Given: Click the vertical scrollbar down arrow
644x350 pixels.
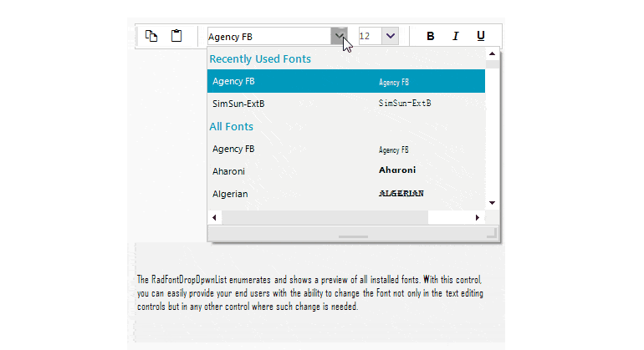Looking at the screenshot, I should 492,203.
